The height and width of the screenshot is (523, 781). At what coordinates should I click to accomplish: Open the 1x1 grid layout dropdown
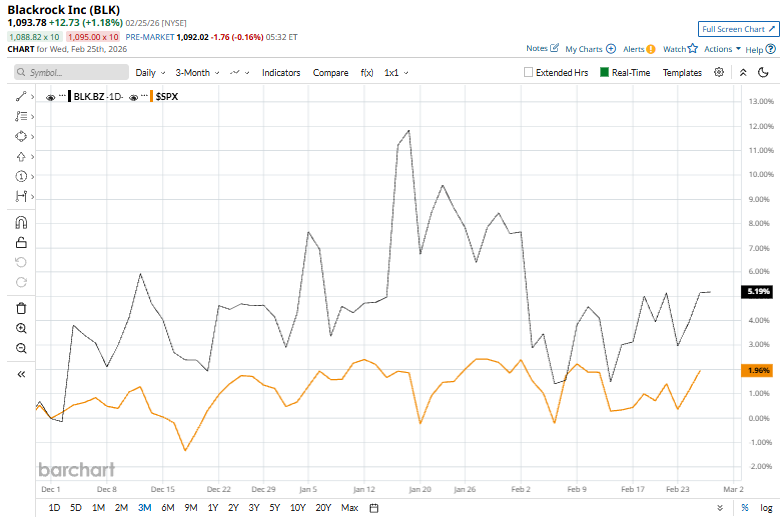pos(396,73)
